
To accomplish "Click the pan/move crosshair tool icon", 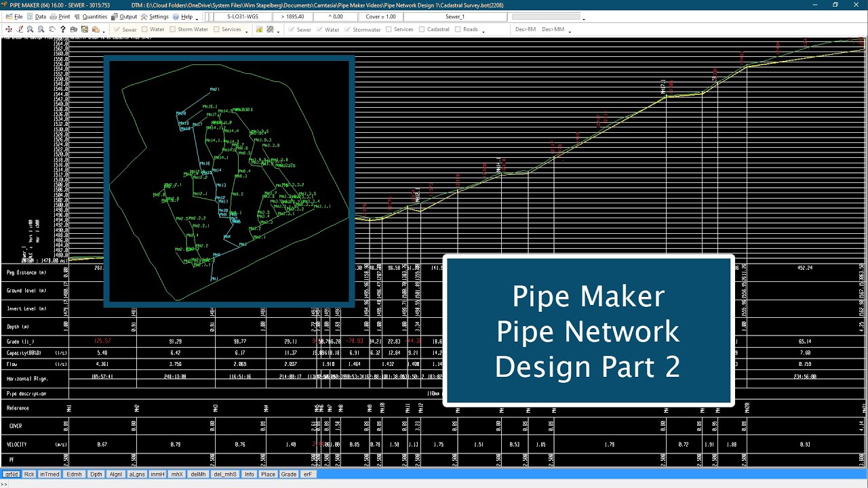I will click(x=8, y=29).
